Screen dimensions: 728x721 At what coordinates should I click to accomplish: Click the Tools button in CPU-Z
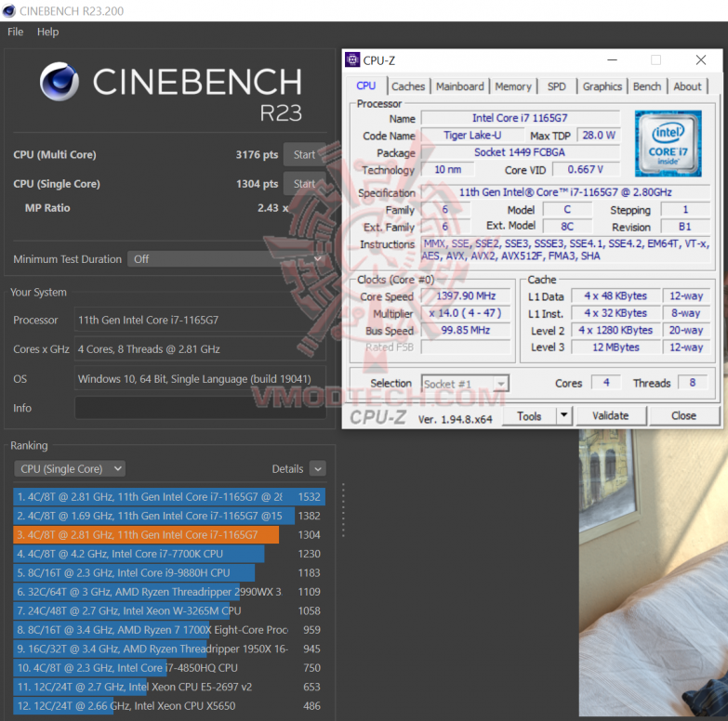(529, 415)
